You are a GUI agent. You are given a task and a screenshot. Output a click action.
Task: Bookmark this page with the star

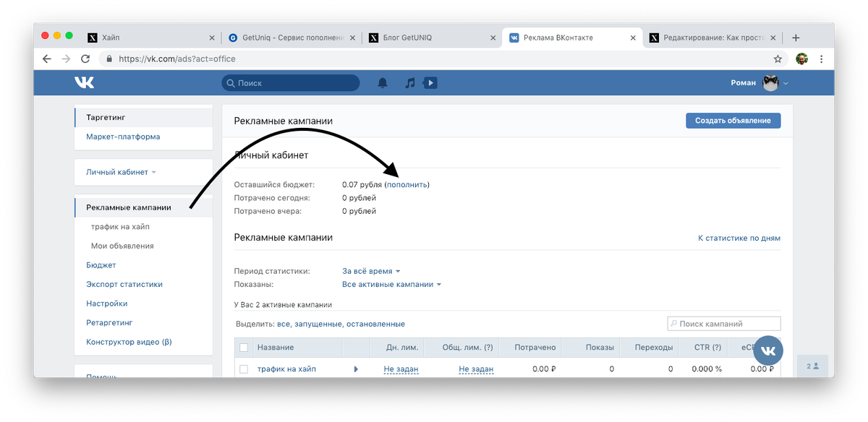tap(778, 59)
